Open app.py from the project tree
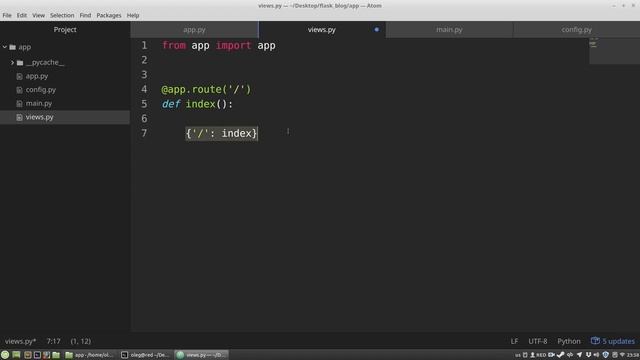Screen dimensions: 640x360 coord(37,76)
